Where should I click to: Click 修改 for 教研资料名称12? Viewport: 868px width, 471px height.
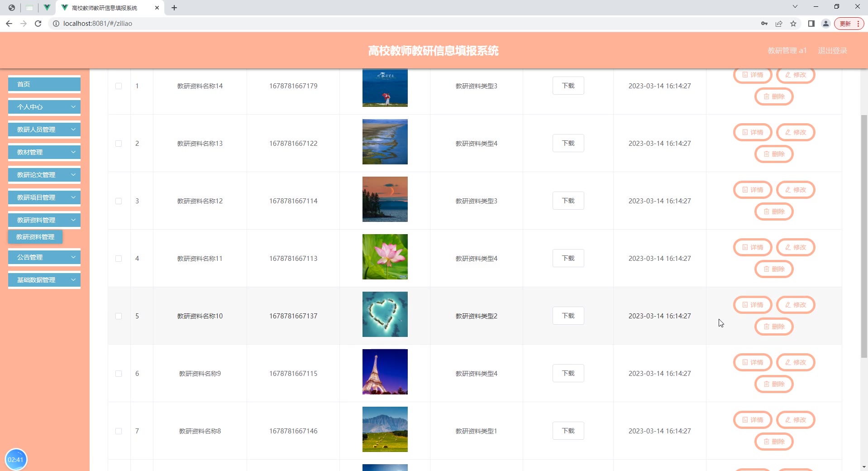click(796, 190)
